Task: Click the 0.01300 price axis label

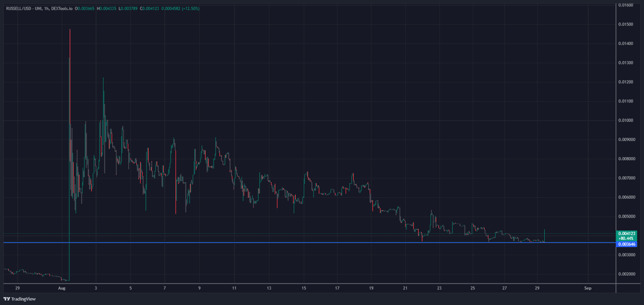Action: point(626,63)
